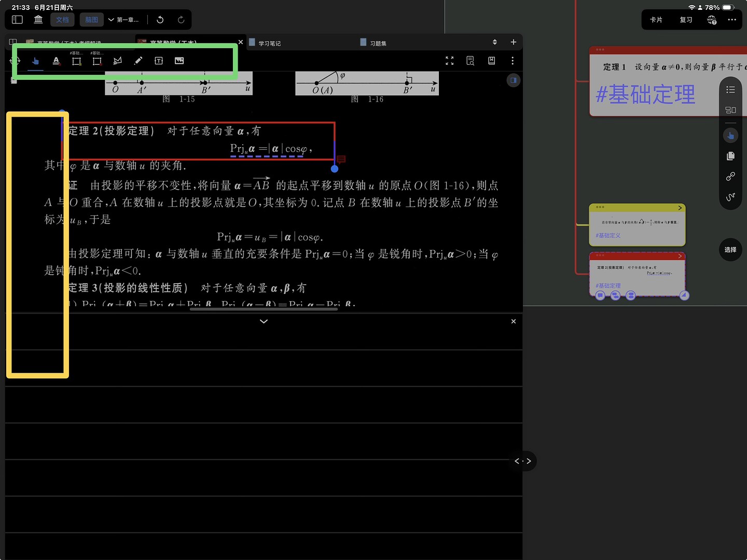Image resolution: width=747 pixels, height=560 pixels.
Task: Select the 定理 1 mind map card
Action: (x=668, y=81)
